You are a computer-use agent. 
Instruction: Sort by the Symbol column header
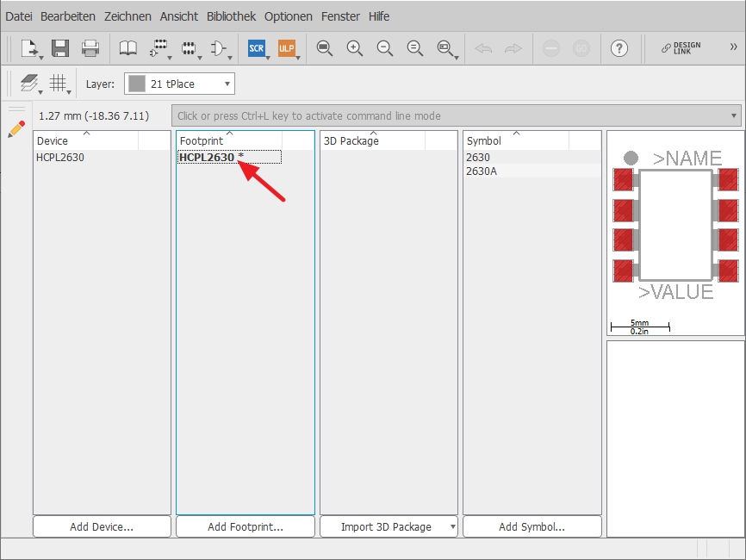(516, 140)
